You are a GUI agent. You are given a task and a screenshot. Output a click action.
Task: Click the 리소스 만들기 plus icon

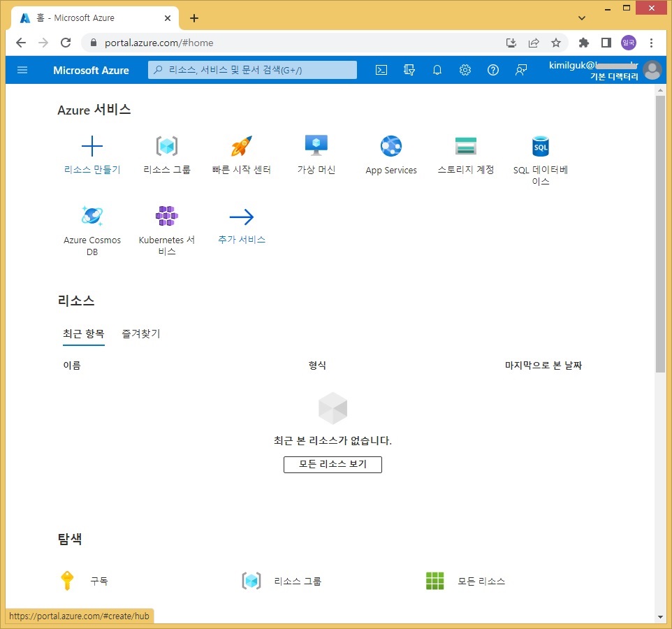92,146
